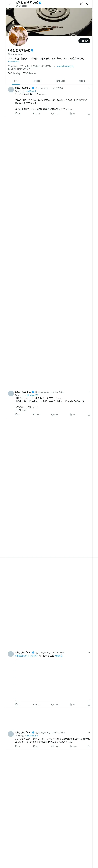This screenshot has height=868, width=98.
Task: Expand the Joined May 2010 chevron
Action: click(x=29, y=69)
